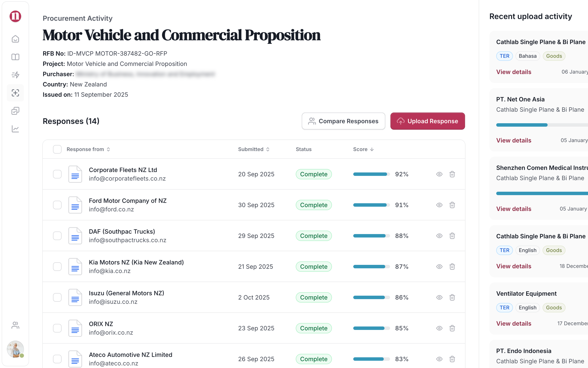The width and height of the screenshot is (588, 368).
Task: Select the Corporate Fleets NZ Ltd checkbox
Action: 57,174
